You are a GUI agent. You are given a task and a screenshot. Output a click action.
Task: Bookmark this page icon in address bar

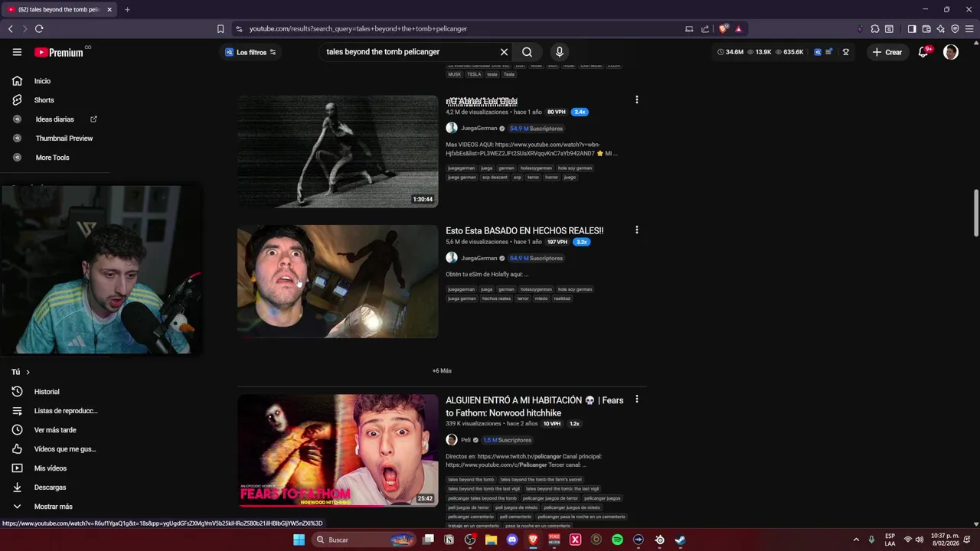[x=220, y=29]
